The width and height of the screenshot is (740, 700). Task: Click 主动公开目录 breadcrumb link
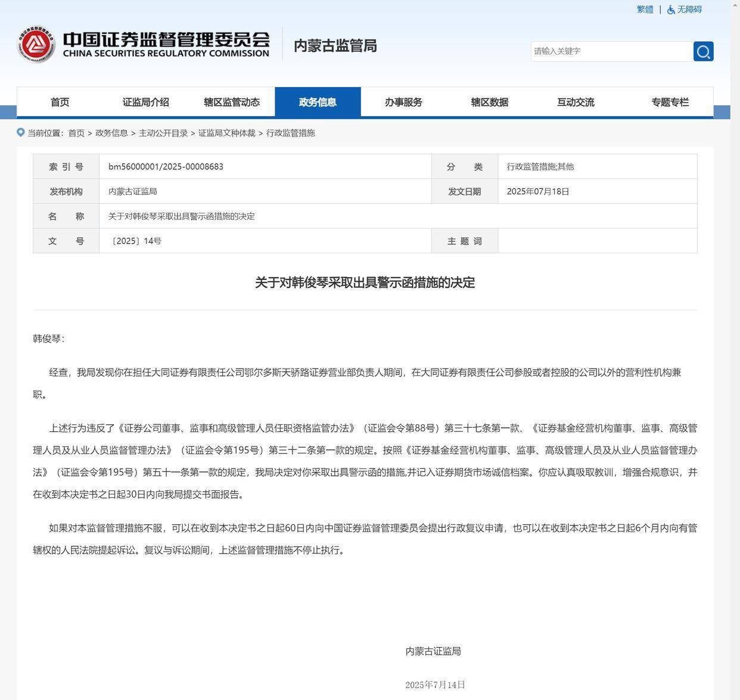click(163, 133)
